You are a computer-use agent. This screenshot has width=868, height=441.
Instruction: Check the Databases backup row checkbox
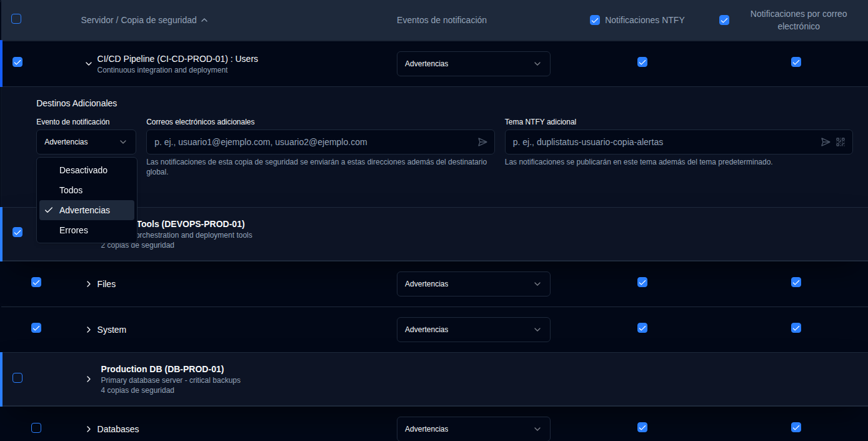click(36, 428)
